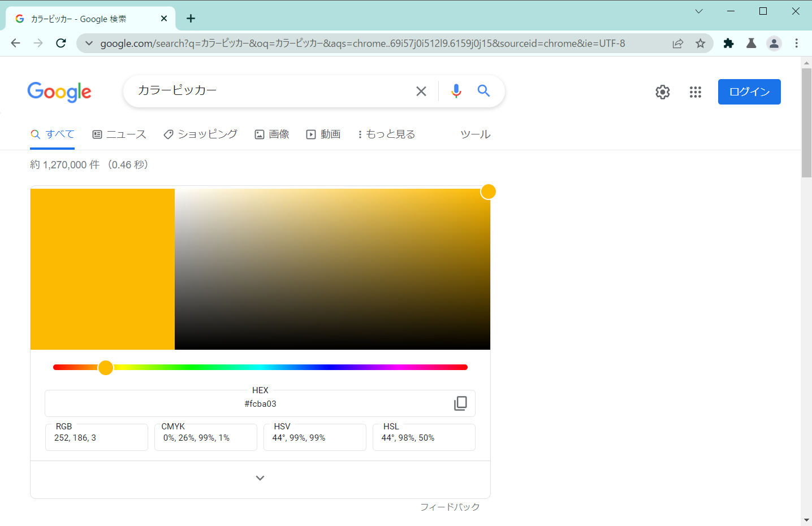Click the browser profile avatar icon

pos(774,43)
